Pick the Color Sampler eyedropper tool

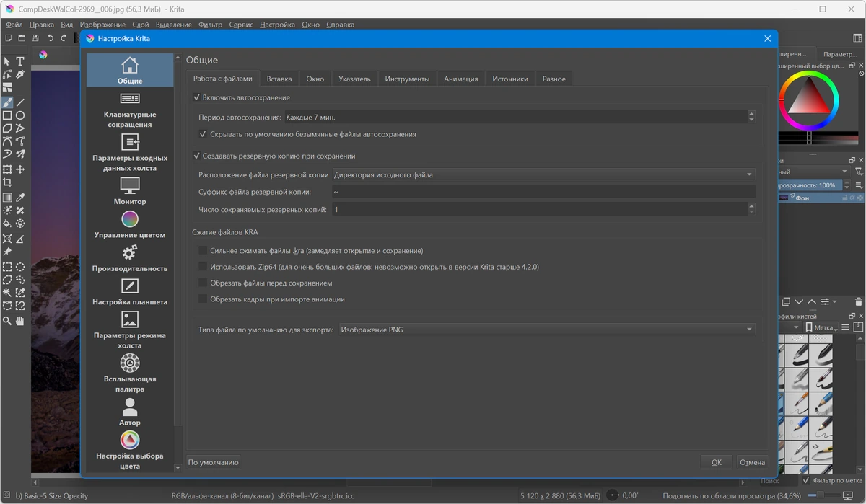(x=21, y=198)
